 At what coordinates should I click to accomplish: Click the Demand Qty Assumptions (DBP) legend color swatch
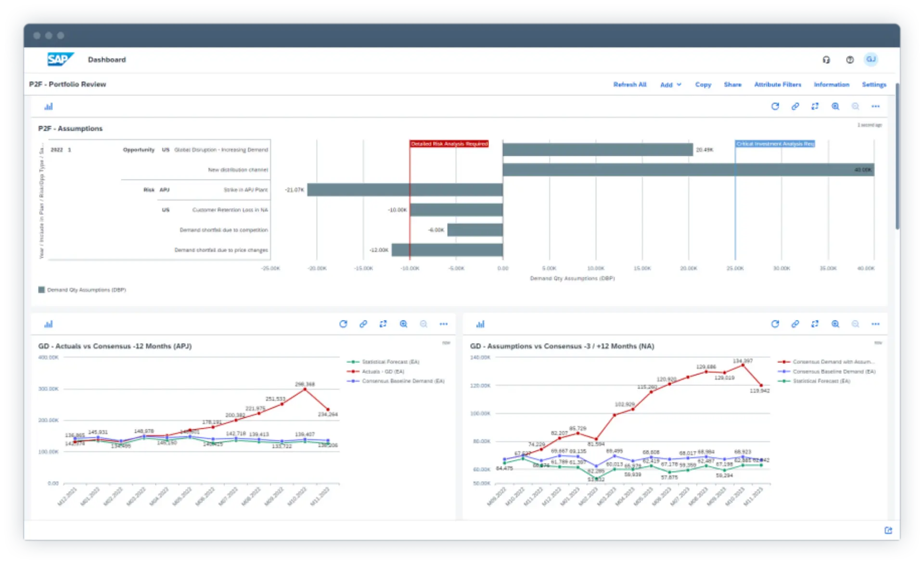click(42, 290)
